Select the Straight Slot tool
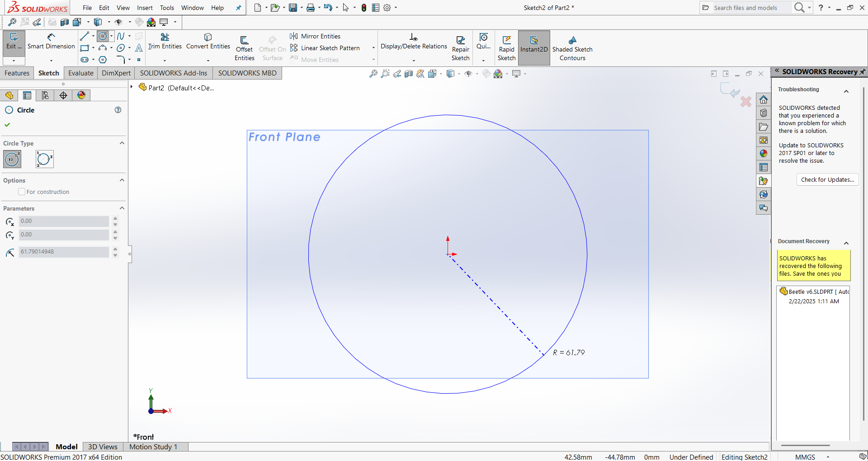This screenshot has width=868, height=461. click(x=85, y=60)
